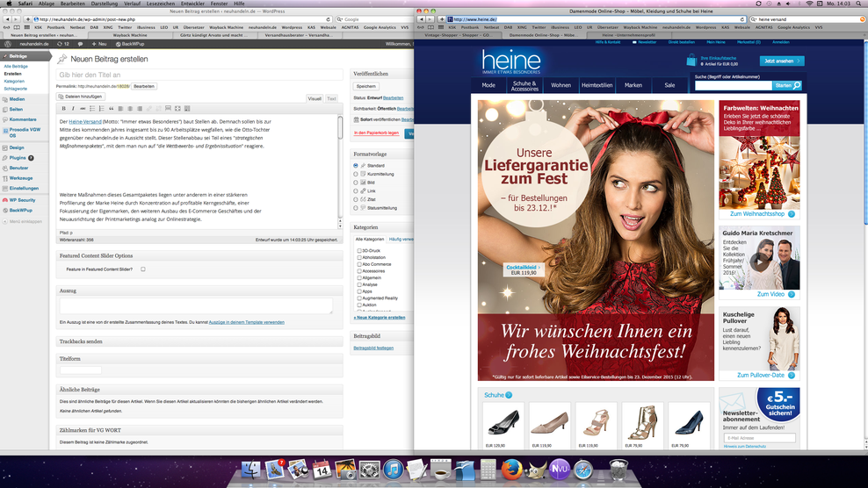The height and width of the screenshot is (488, 868).
Task: Play Guido Maria Kretschmer video
Action: point(759,262)
